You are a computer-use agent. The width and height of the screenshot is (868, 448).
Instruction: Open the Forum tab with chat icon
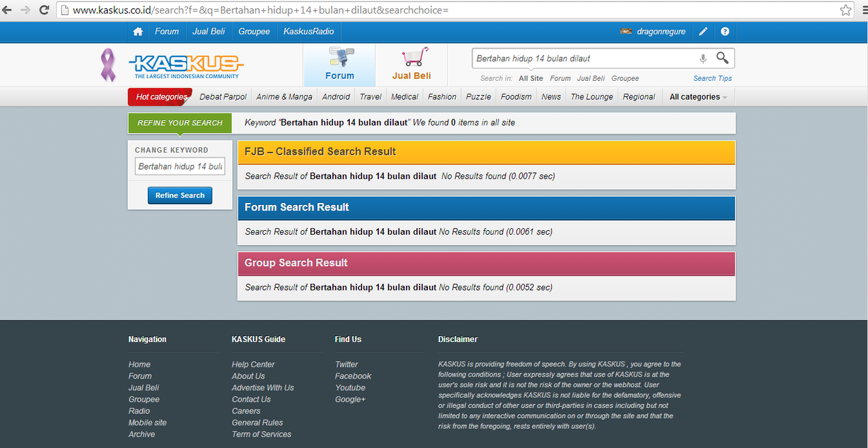click(339, 64)
